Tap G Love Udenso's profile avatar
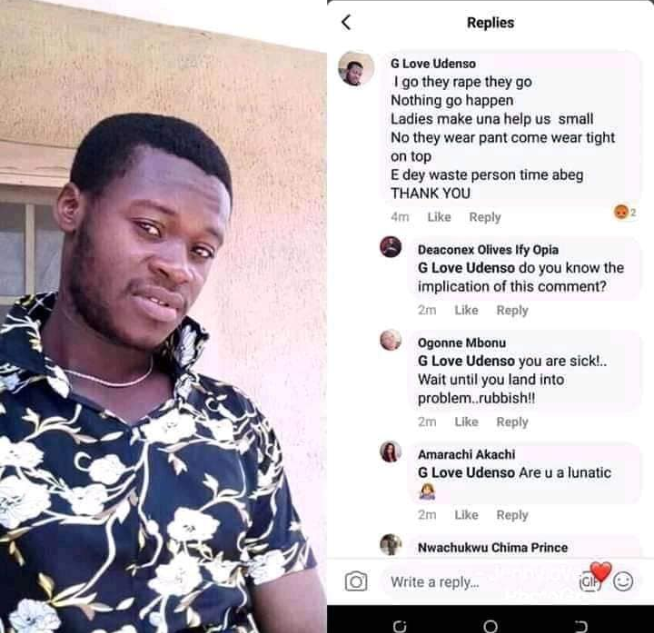654x633 pixels. [x=355, y=69]
